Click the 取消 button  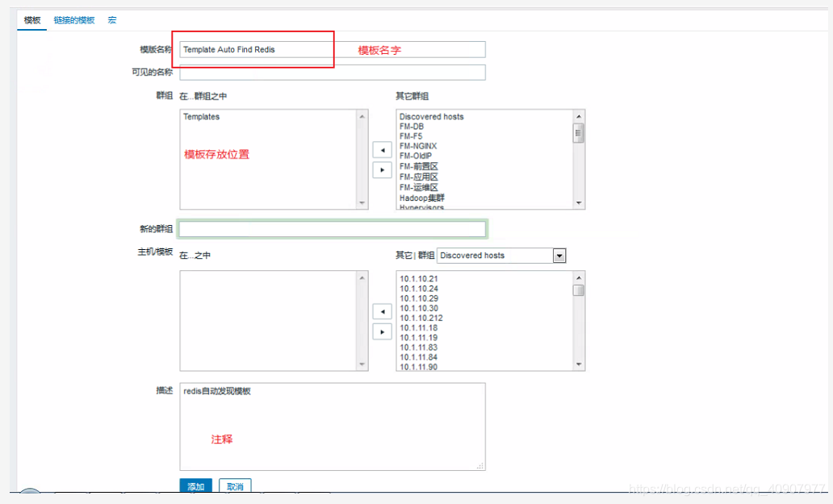[235, 485]
